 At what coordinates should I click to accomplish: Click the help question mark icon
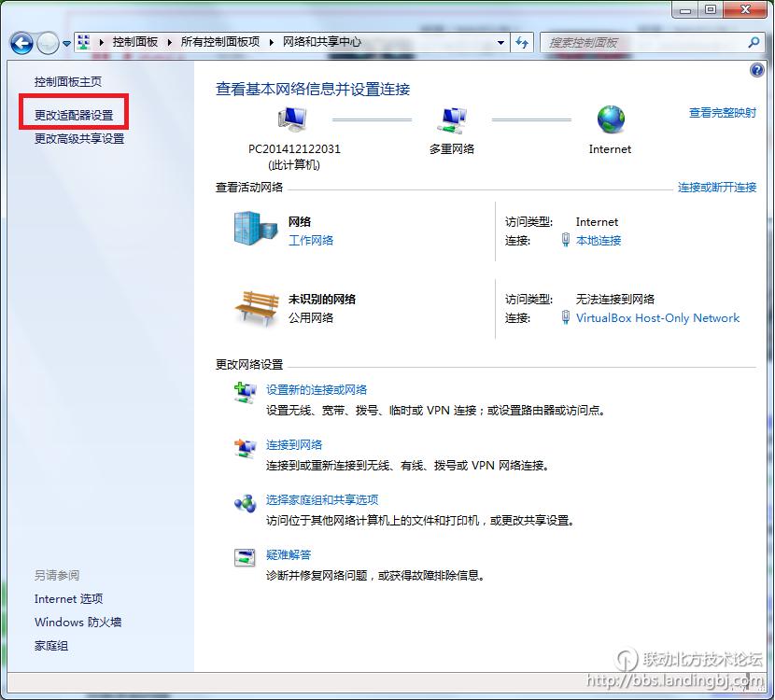756,70
